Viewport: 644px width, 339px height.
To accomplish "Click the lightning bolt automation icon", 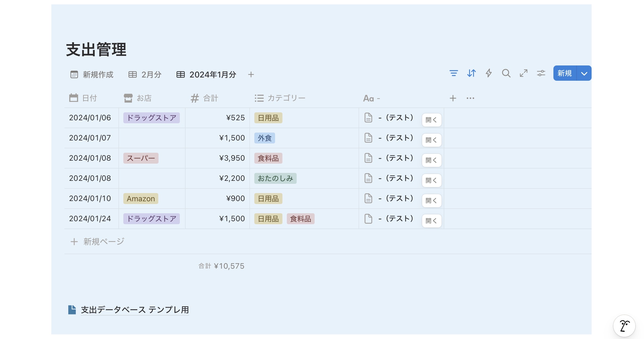I will coord(488,73).
